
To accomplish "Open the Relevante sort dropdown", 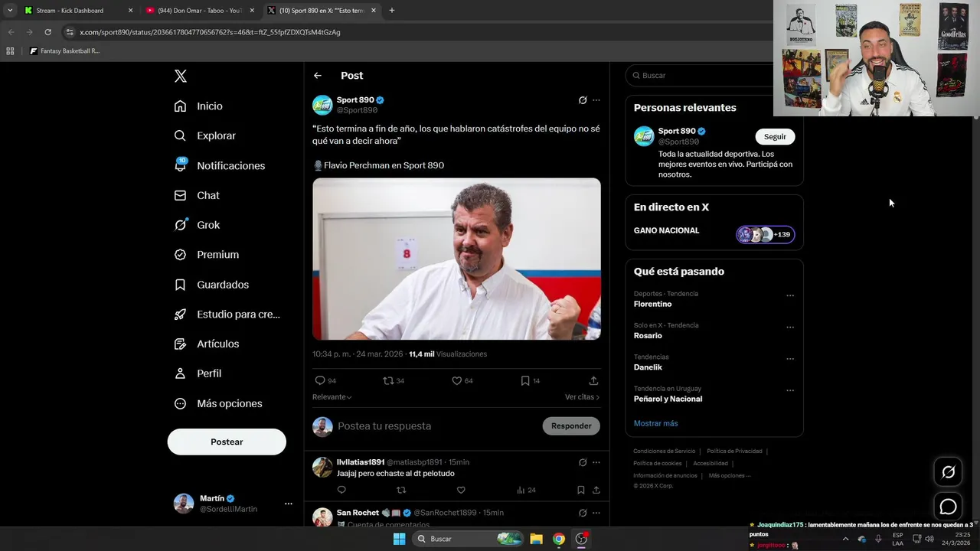I will [332, 397].
